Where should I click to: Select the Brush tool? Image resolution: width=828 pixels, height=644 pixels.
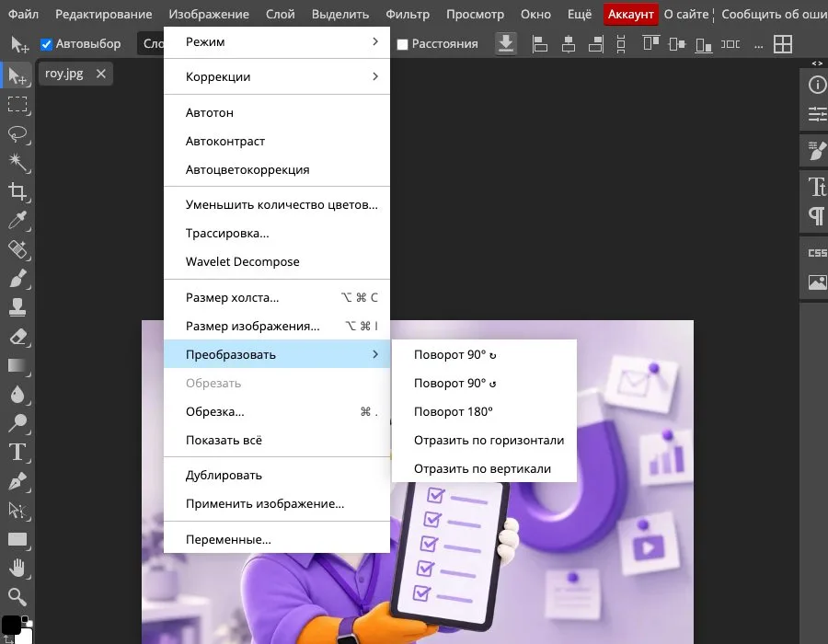(17, 278)
